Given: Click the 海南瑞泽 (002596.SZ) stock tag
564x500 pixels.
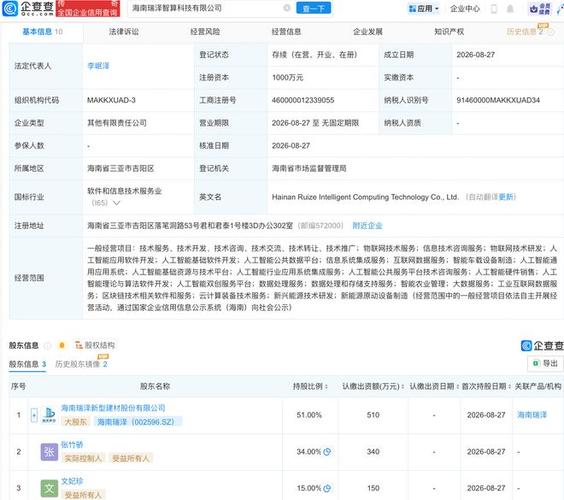Looking at the screenshot, I should tap(138, 422).
